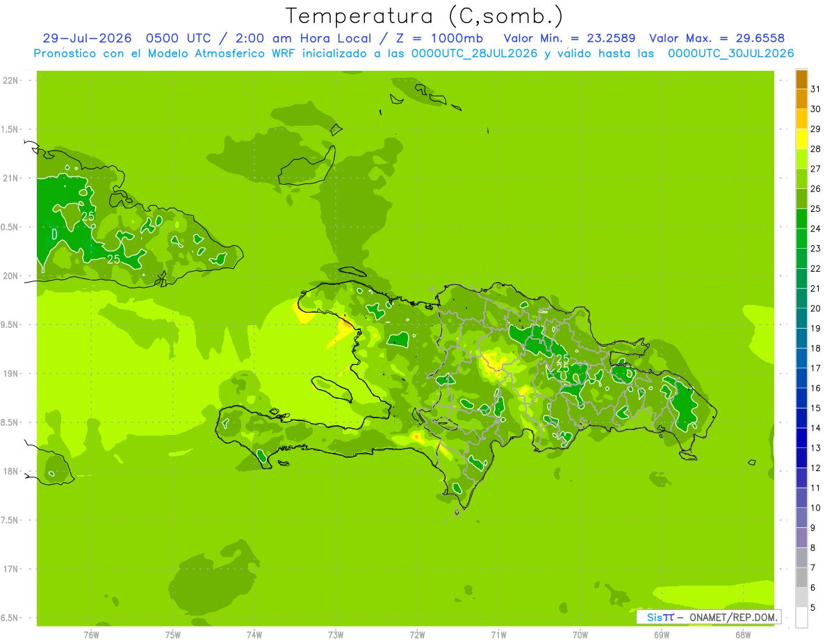
Task: Click legend swatch between 29 and 30
Action: point(801,119)
